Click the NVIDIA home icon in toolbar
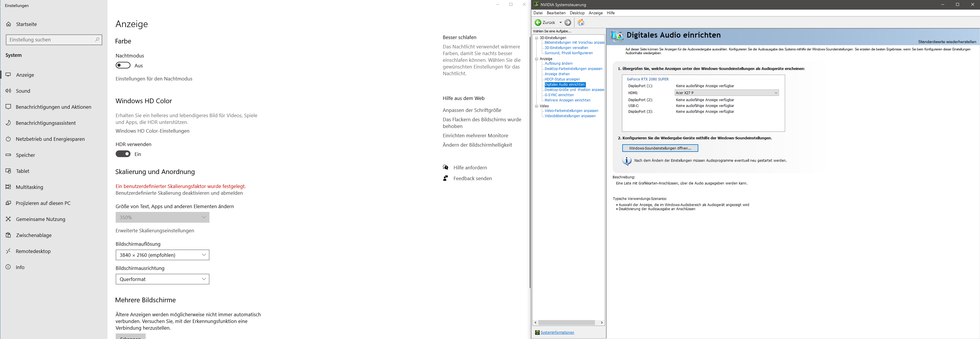The height and width of the screenshot is (339, 980). tap(581, 22)
